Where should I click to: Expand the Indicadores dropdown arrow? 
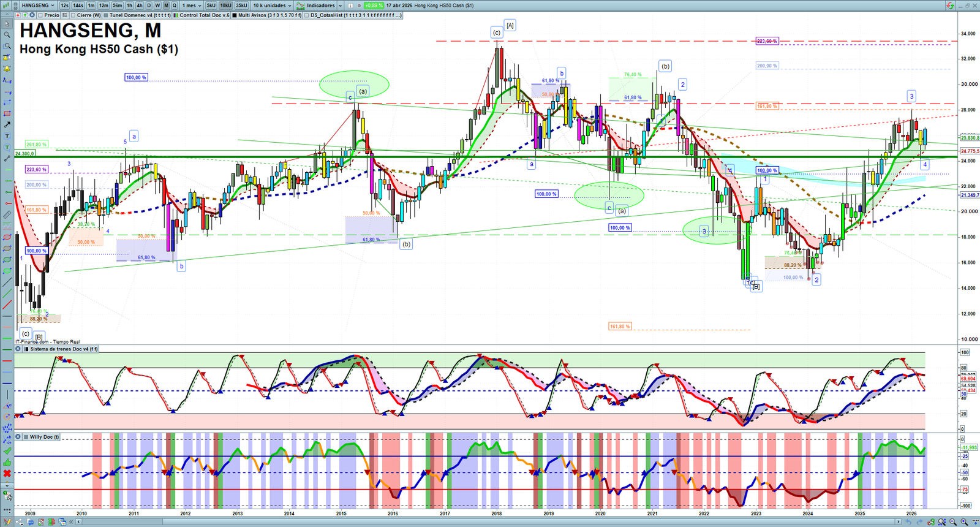coord(340,6)
